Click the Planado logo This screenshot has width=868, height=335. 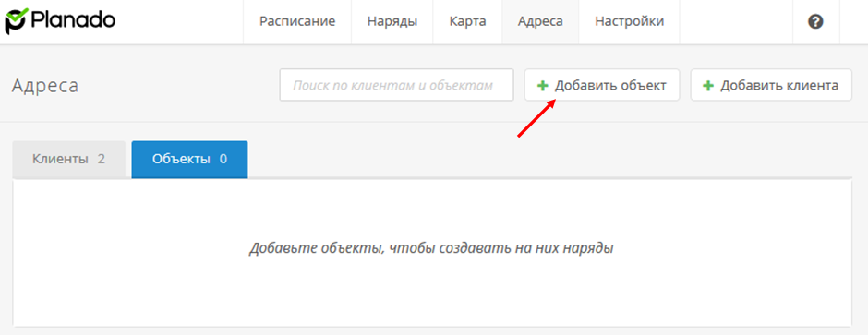[60, 21]
